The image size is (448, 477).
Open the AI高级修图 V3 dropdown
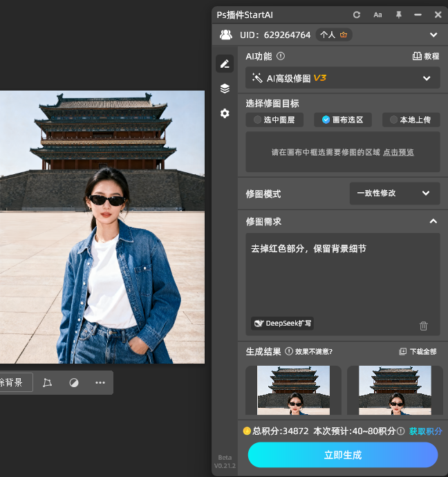(x=343, y=78)
